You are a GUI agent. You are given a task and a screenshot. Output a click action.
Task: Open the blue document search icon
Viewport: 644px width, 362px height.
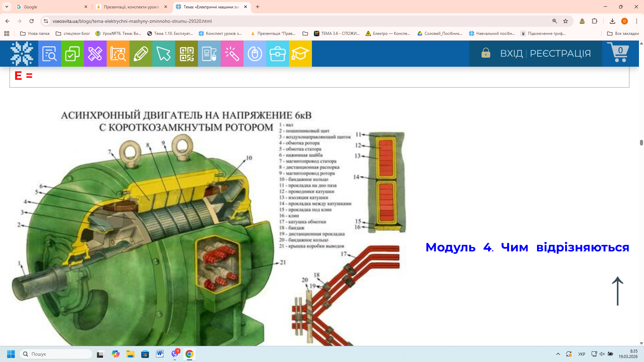49,54
